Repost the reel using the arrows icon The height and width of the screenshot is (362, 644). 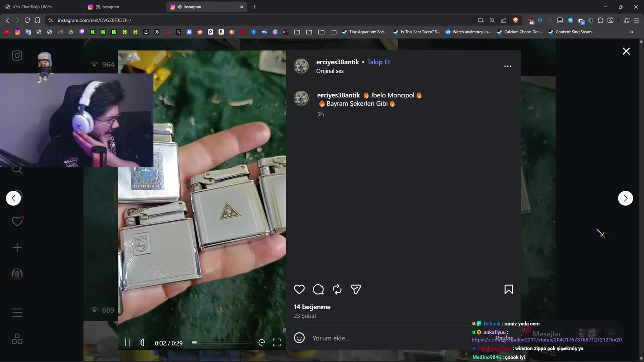point(337,289)
